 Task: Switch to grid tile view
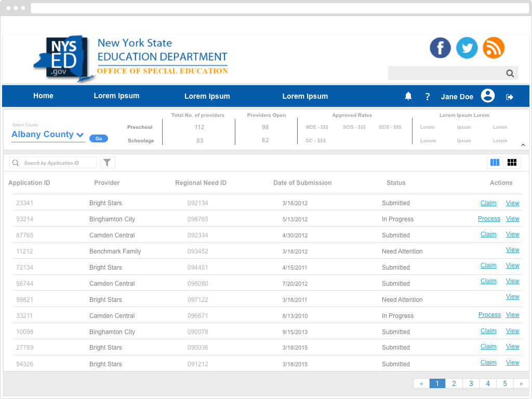(x=512, y=163)
